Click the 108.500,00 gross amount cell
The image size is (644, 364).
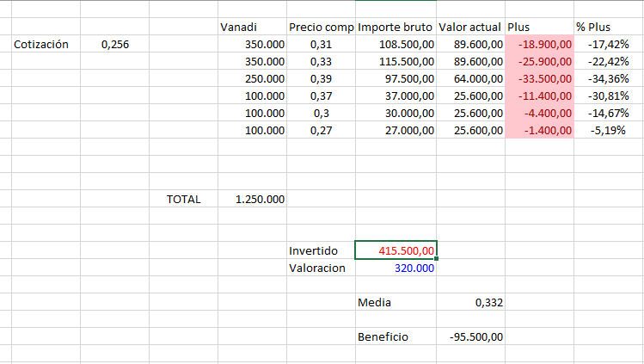point(396,44)
